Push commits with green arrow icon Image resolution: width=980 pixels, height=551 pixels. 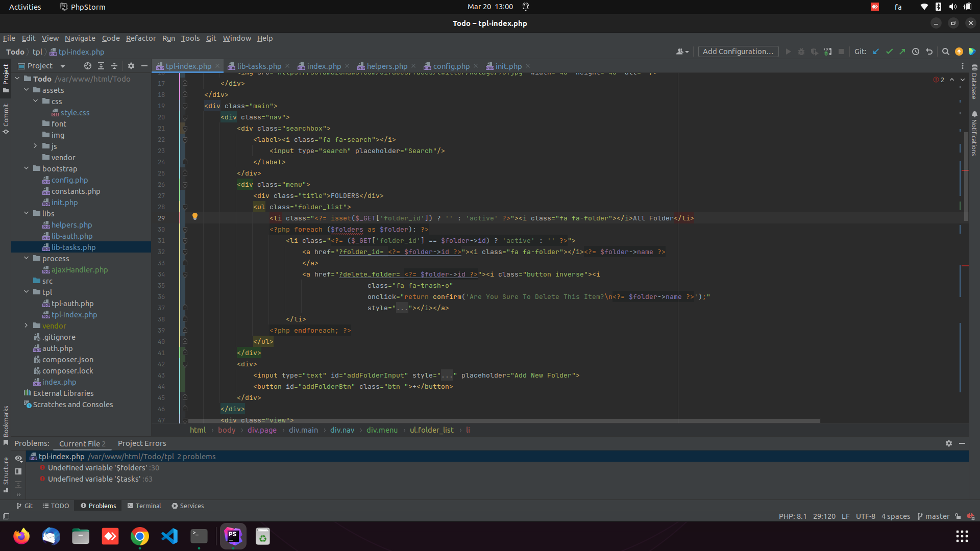coord(902,52)
